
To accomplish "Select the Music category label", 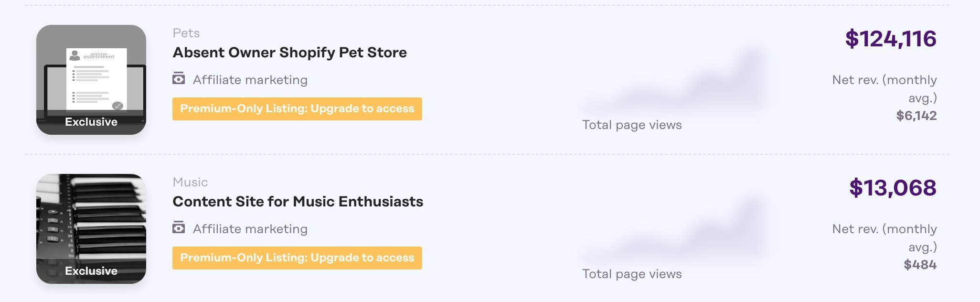I will click(x=190, y=182).
